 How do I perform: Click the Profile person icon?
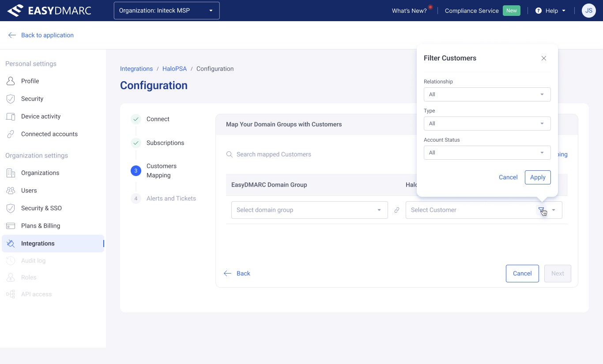(11, 81)
